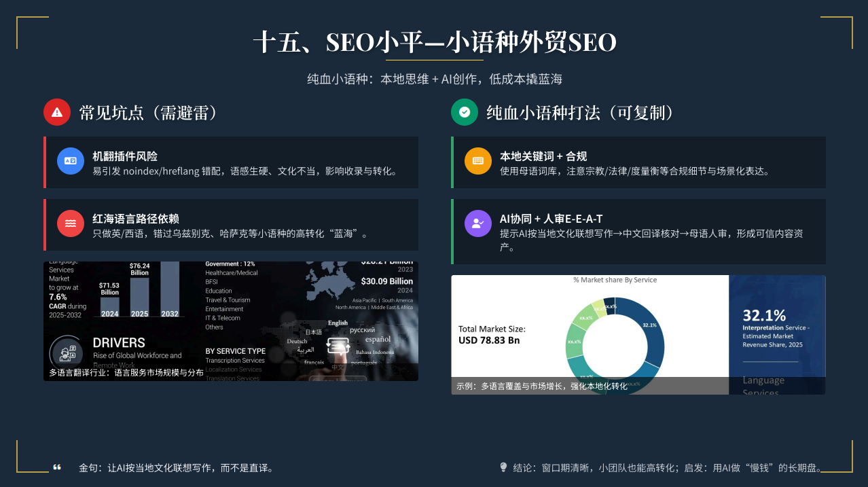Open the market share donut chart image
Viewport: 868px width, 487px height.
(638, 335)
